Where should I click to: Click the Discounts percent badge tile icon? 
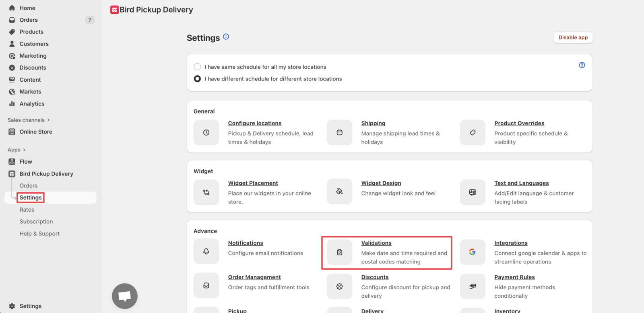click(x=339, y=286)
